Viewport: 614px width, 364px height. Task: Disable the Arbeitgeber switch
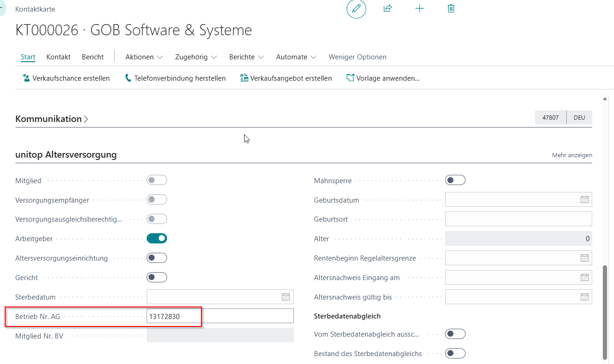coord(157,238)
